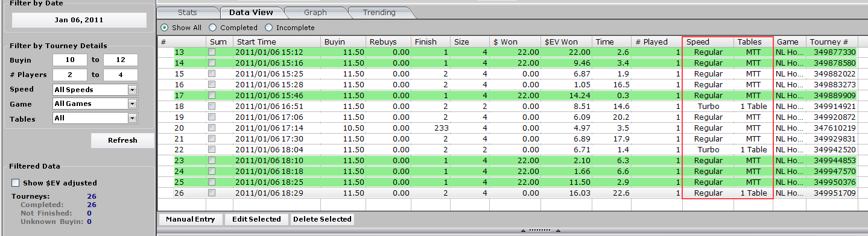Tick the Sum checkbox for row 26
The height and width of the screenshot is (236, 868).
(212, 193)
